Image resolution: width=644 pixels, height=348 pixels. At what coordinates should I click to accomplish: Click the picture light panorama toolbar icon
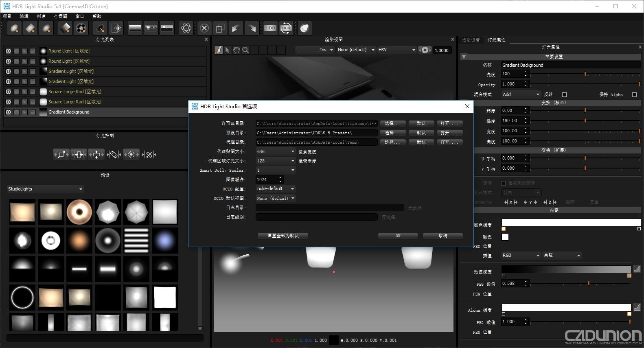coord(151,28)
